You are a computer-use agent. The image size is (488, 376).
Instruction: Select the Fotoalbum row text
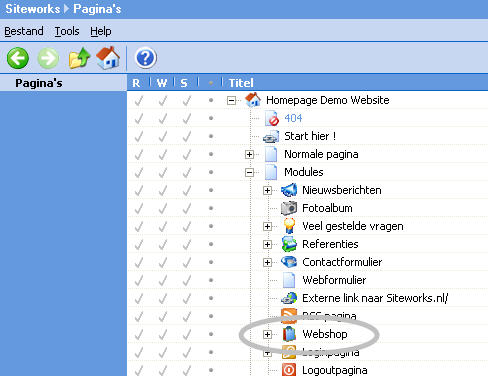tap(327, 208)
